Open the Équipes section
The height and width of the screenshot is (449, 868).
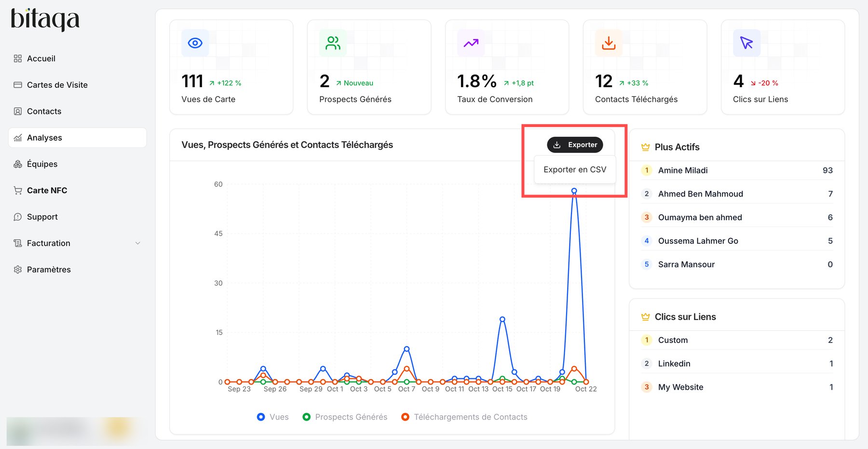[x=77, y=164]
